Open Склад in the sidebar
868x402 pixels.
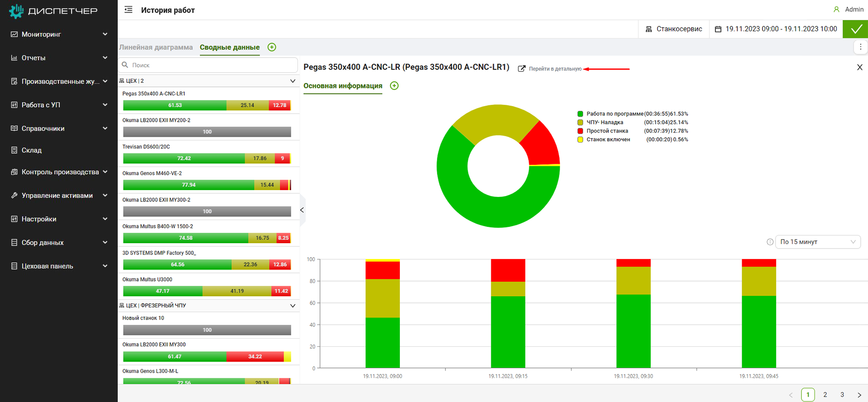32,150
